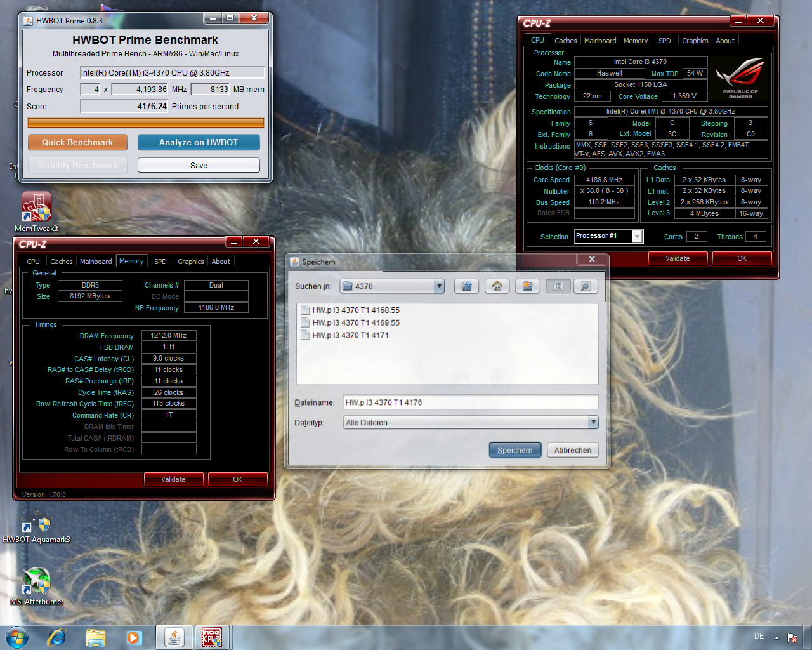Click OK in CPU-Z processor window
The width and height of the screenshot is (812, 650).
[742, 258]
